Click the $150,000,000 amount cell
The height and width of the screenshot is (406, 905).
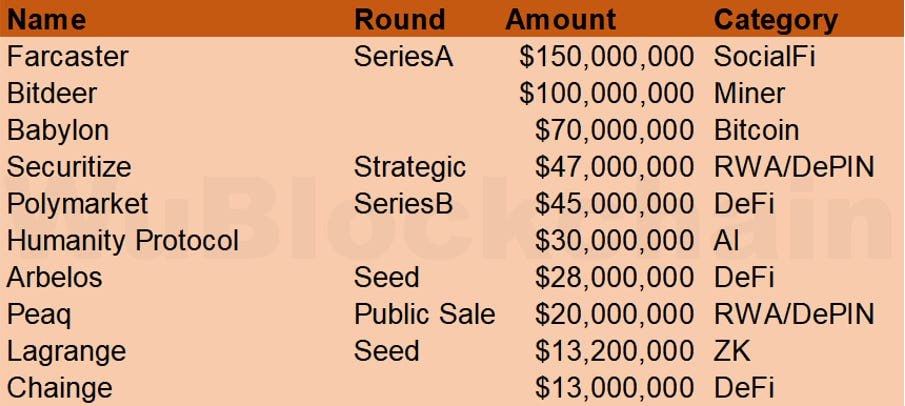pos(606,56)
